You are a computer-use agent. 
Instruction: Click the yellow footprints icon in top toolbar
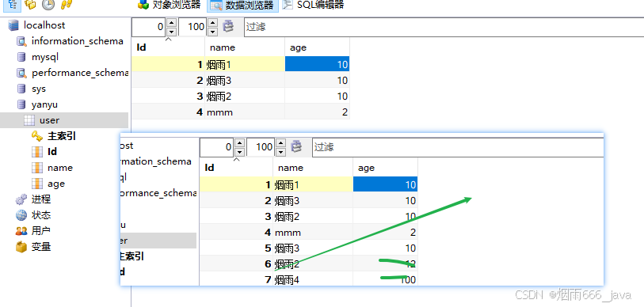click(x=66, y=4)
